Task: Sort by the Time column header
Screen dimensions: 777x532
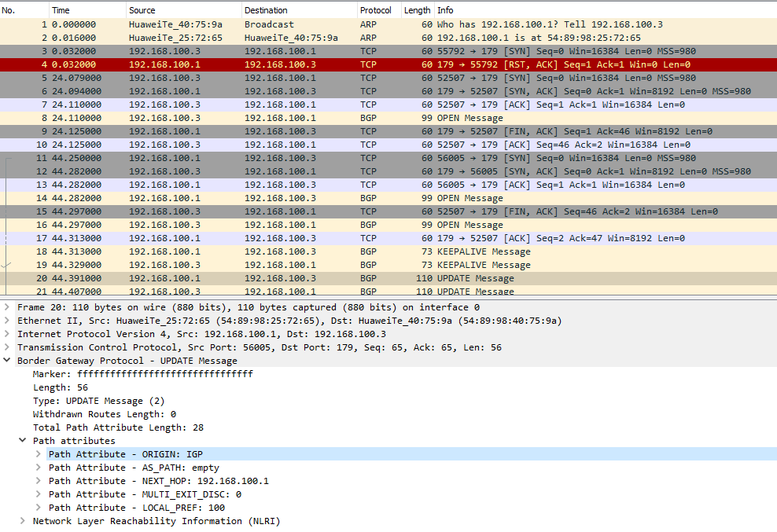Action: point(87,10)
